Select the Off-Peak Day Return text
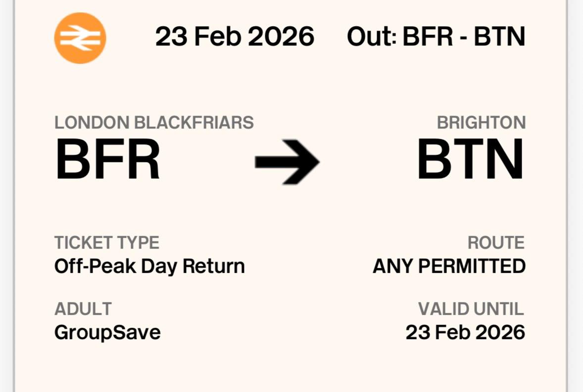The width and height of the screenshot is (583, 392). coord(149,266)
